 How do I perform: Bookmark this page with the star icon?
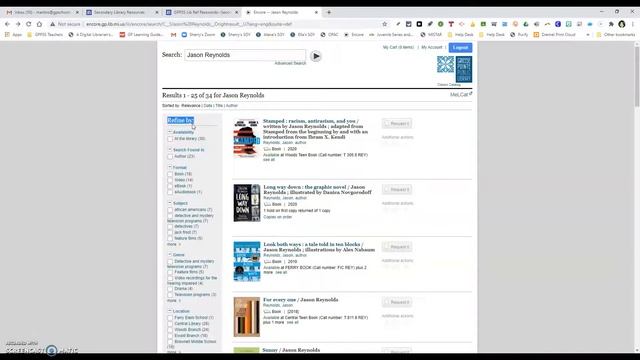pos(384,24)
